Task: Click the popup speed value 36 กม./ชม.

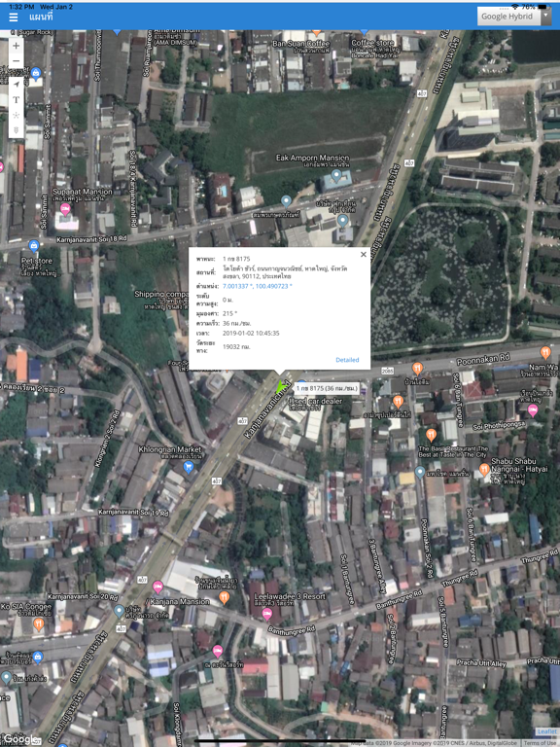Action: (236, 324)
